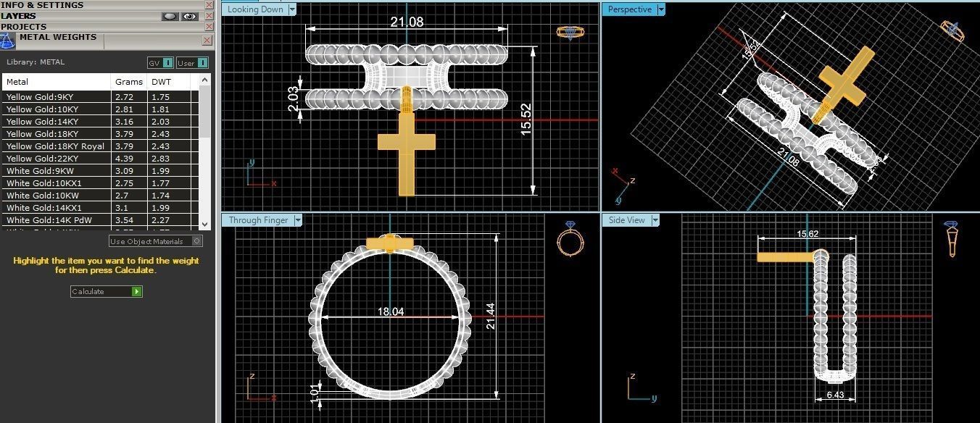This screenshot has height=423, width=980.
Task: Click the 15.52 dimension in Looking Down view
Action: [x=526, y=118]
